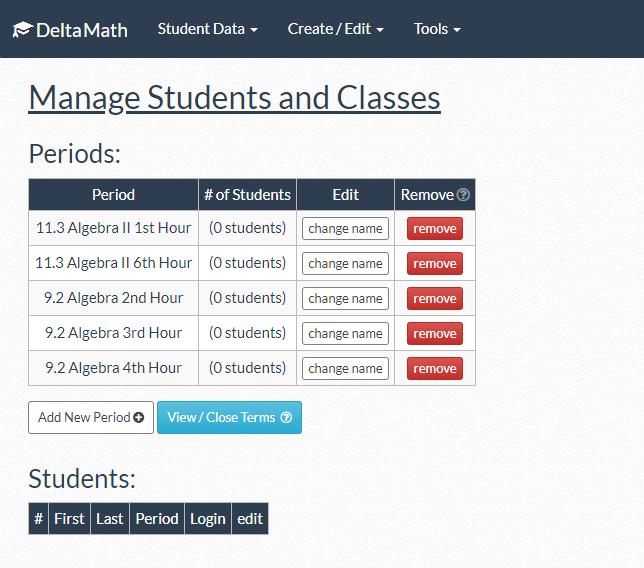
Task: Change name of 11.3 Algebra II 1st Hour
Action: pos(345,229)
